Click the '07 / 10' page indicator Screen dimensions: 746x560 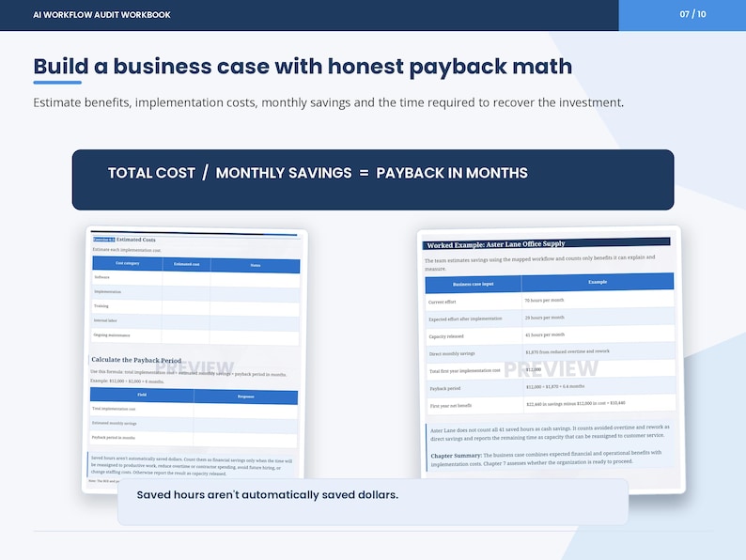point(692,14)
